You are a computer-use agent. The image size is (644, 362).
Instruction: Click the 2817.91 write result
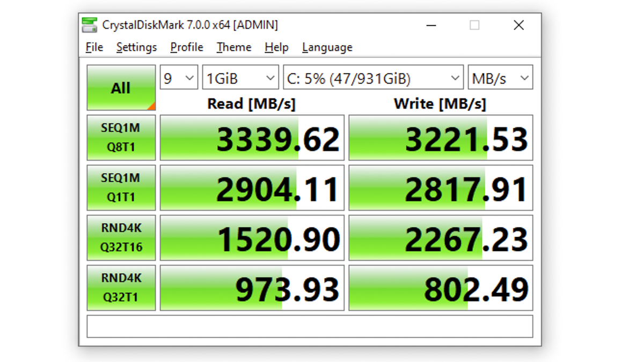441,188
